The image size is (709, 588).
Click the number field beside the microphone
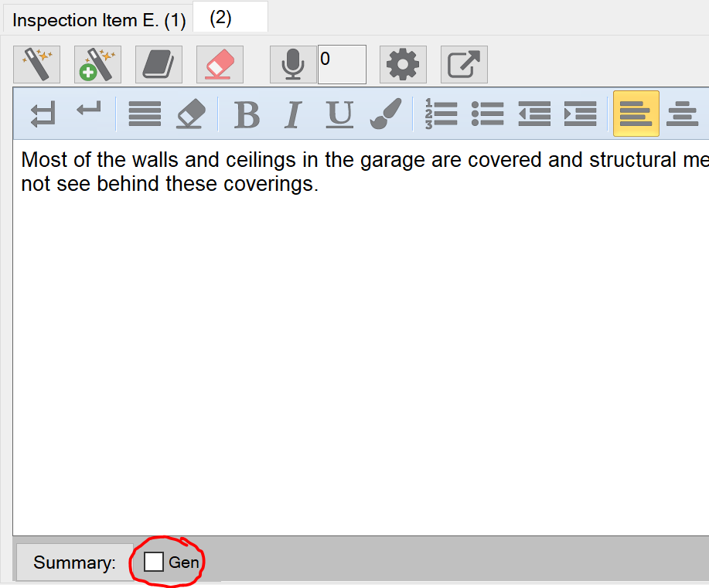click(342, 64)
